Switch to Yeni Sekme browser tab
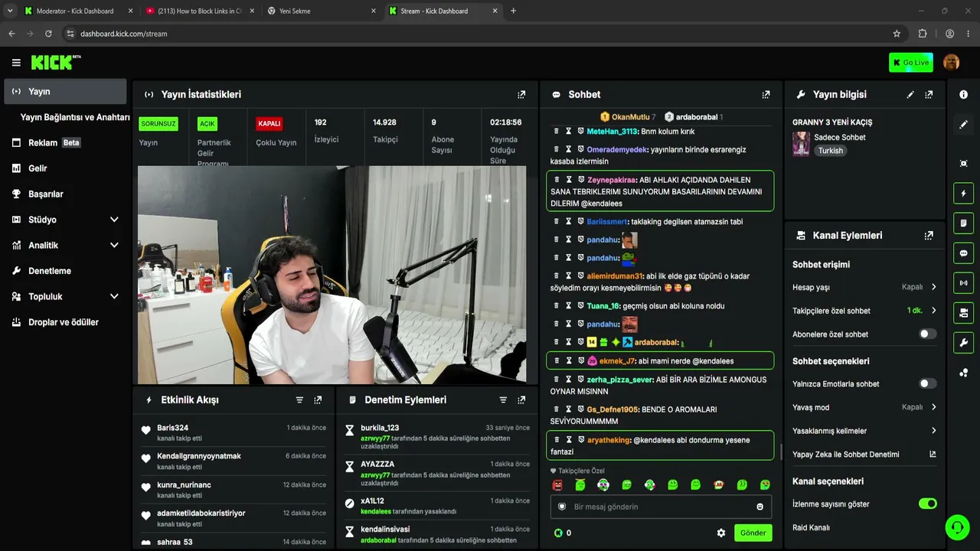Image resolution: width=980 pixels, height=551 pixels. point(320,11)
